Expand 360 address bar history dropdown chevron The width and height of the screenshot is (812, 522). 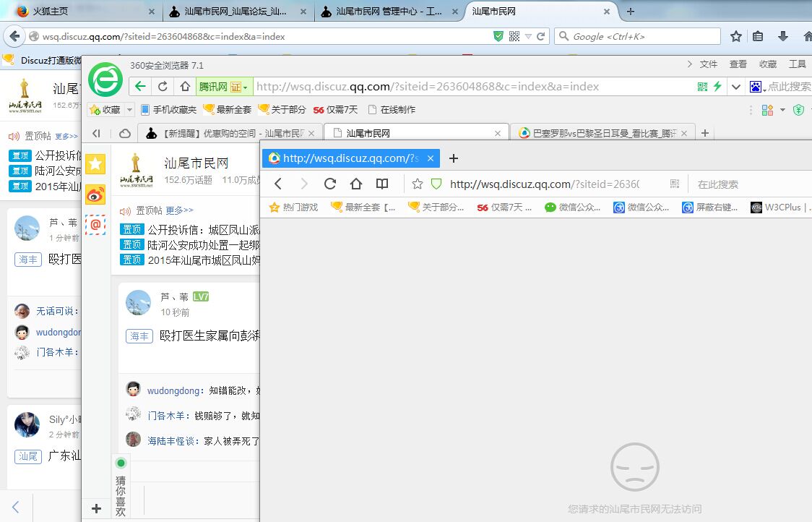pyautogui.click(x=736, y=87)
